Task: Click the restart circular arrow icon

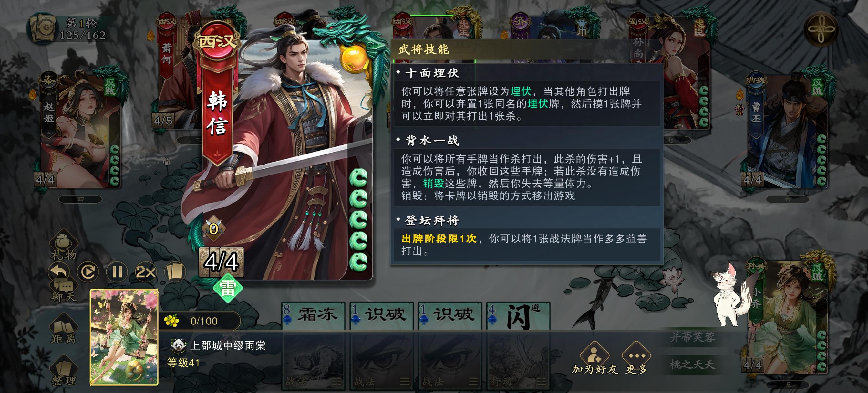Action: point(88,272)
